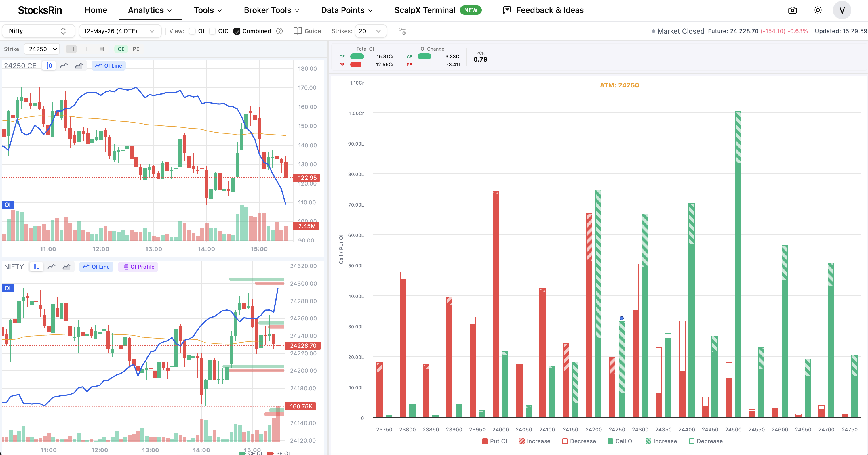
Task: Select single-chart layout icon
Action: [x=71, y=49]
